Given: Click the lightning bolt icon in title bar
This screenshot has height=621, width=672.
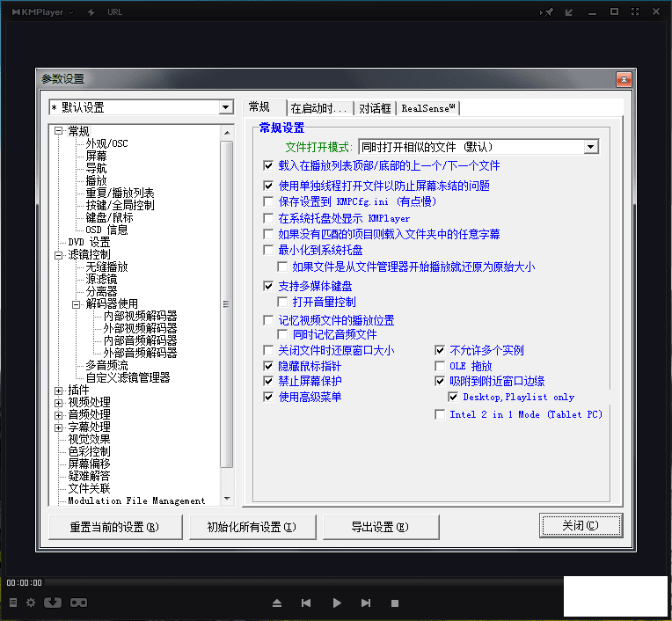Looking at the screenshot, I should coord(91,12).
